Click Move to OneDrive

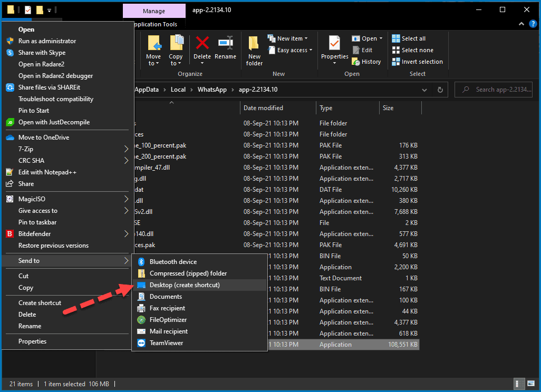[67, 138]
